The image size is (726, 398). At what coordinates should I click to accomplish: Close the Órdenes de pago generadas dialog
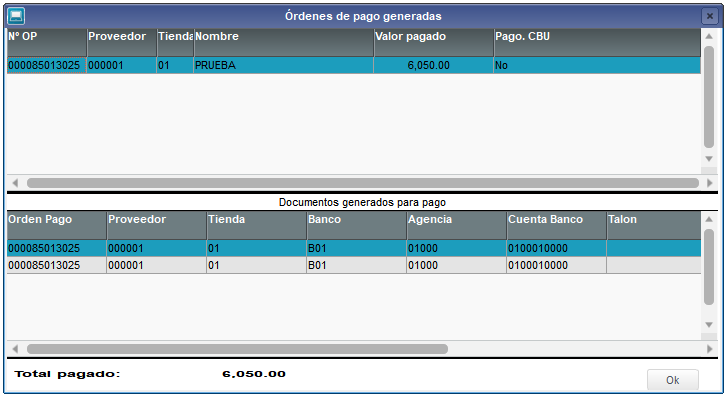pyautogui.click(x=709, y=16)
